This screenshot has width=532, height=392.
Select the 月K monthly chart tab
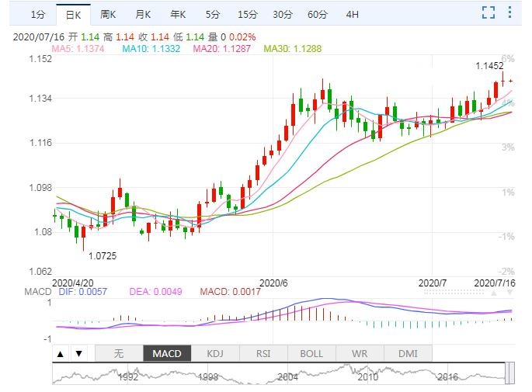(x=143, y=15)
